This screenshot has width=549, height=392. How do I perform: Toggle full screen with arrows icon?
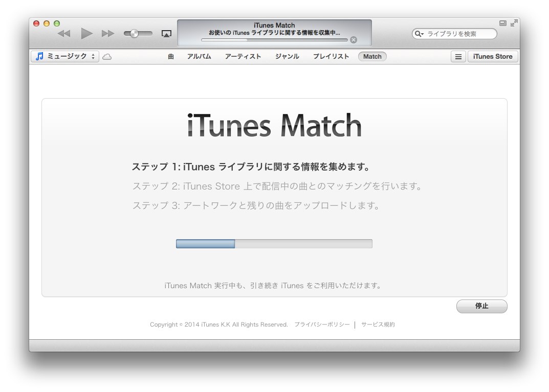pos(514,23)
